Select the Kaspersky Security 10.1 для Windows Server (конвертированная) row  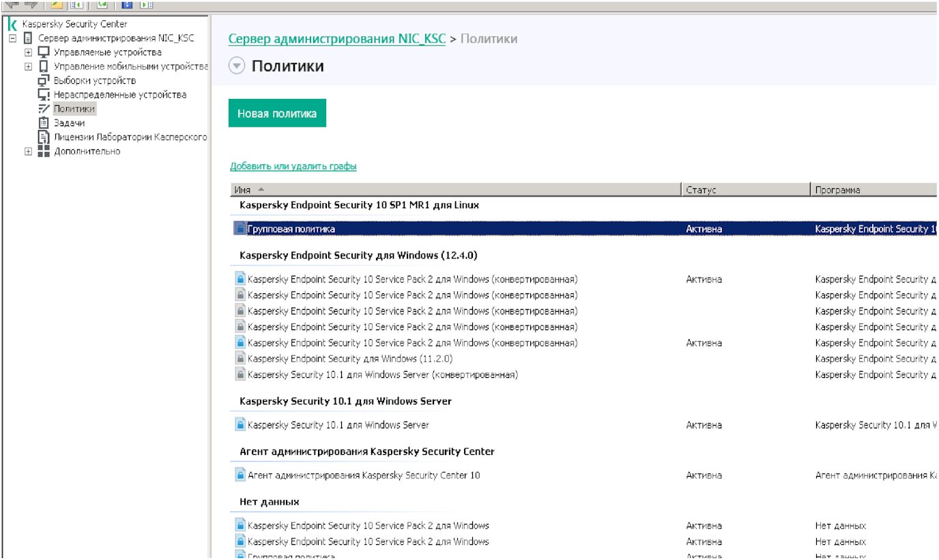[382, 374]
